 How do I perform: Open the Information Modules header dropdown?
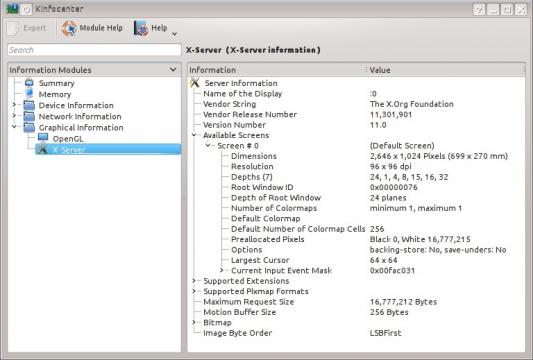173,70
